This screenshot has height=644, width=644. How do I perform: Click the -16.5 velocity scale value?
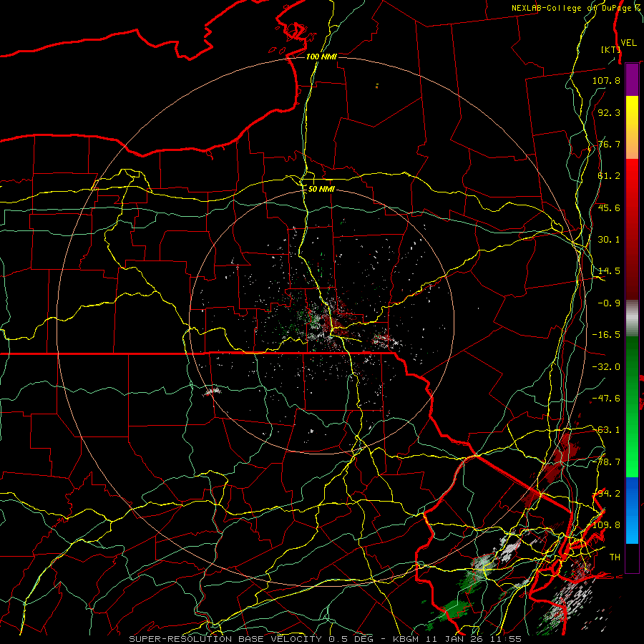[x=606, y=335]
